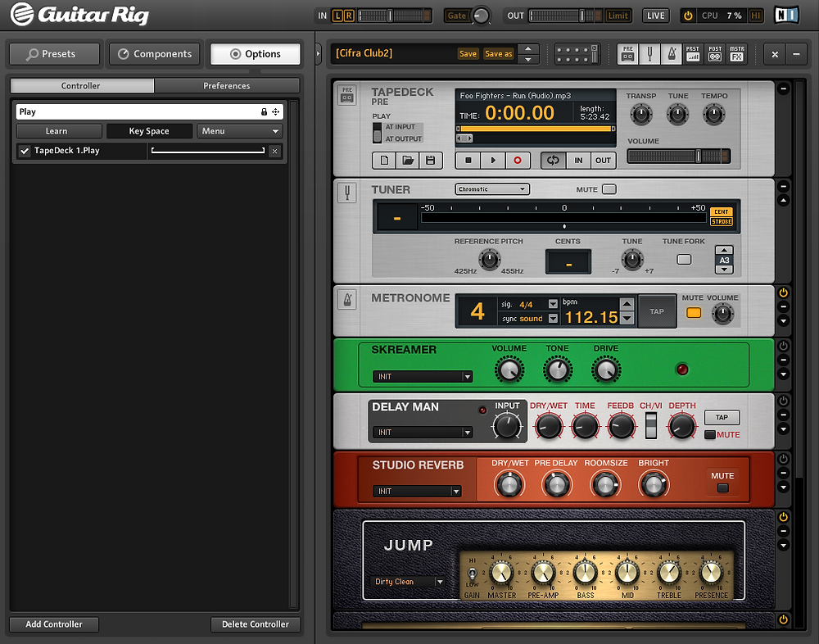Toggle the Tune Fork switch
This screenshot has height=644, width=819.
click(x=684, y=259)
